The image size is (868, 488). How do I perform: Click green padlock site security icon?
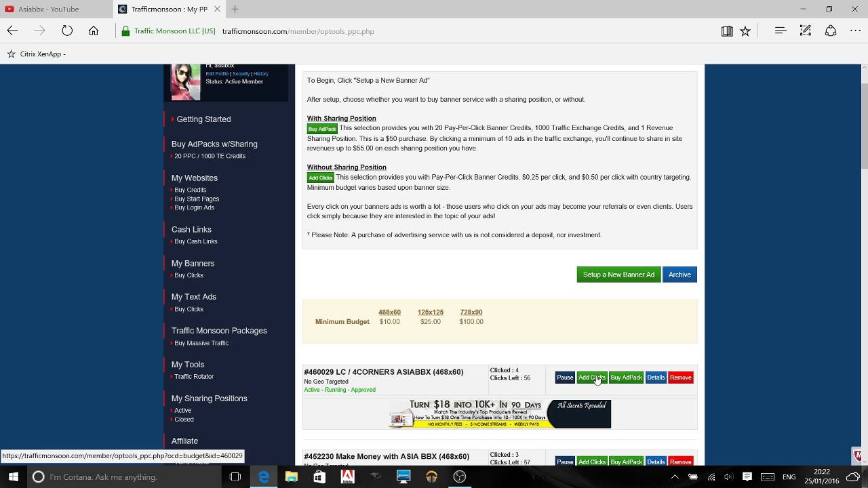pos(125,31)
